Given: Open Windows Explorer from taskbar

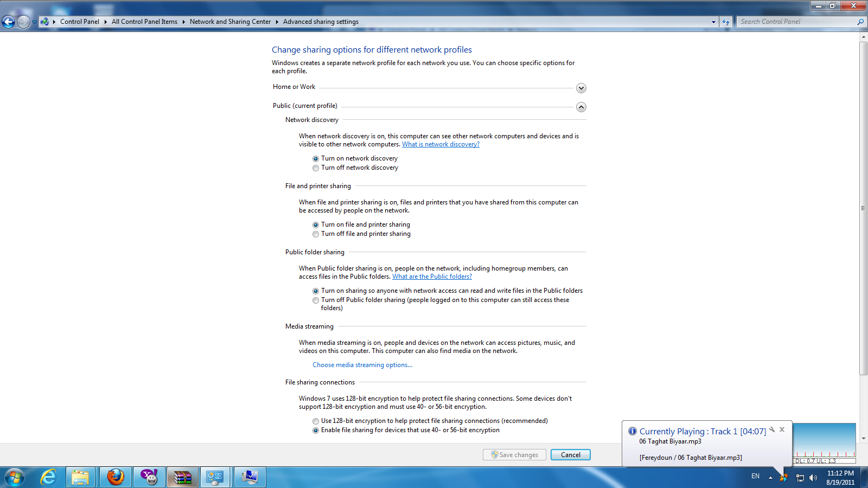Looking at the screenshot, I should (80, 477).
